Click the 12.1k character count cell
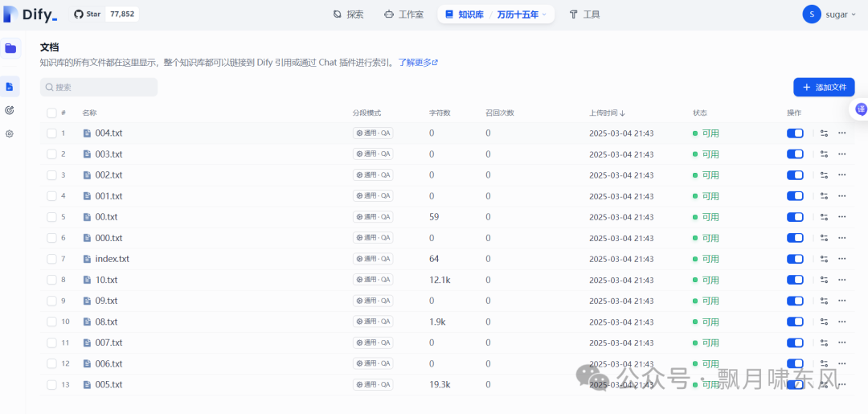 pyautogui.click(x=440, y=280)
